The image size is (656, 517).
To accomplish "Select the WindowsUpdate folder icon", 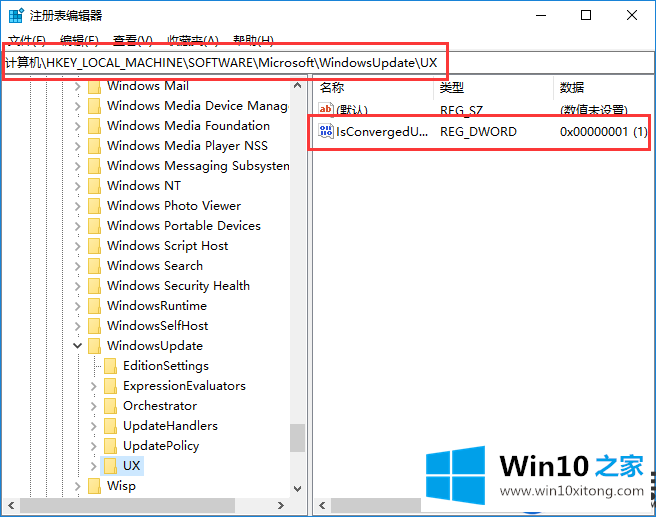I will coord(95,346).
